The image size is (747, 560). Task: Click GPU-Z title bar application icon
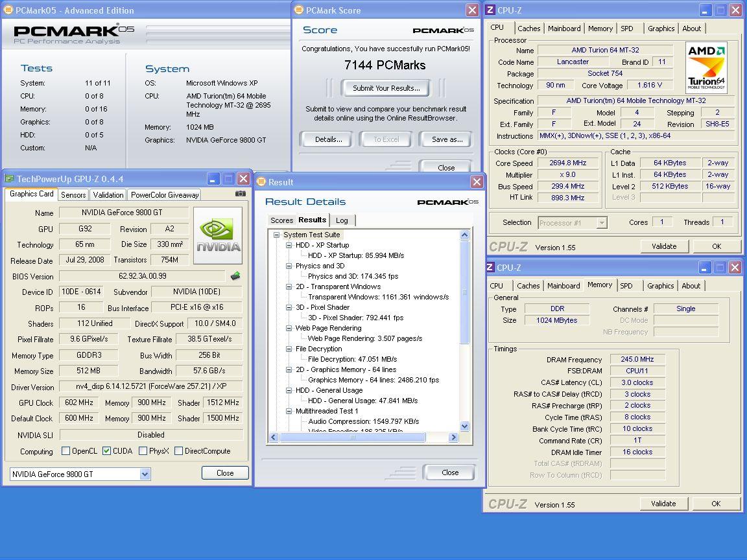click(x=9, y=179)
